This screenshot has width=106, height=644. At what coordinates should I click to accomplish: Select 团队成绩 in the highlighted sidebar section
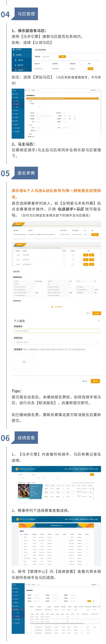(18, 616)
